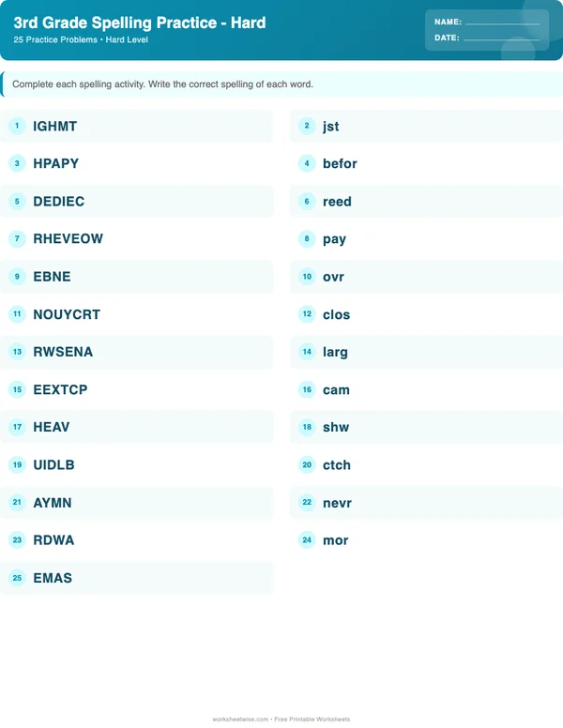
Task: Click the instructions text banner
Action: point(163,84)
